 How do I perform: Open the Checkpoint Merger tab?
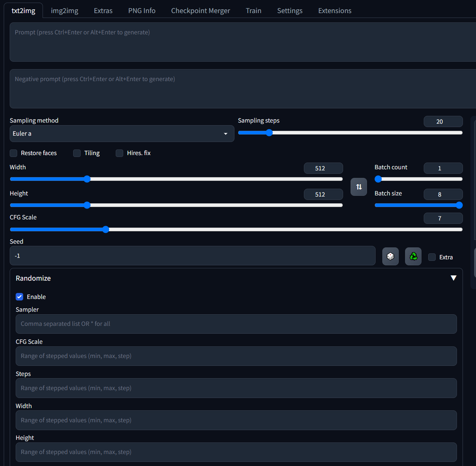click(200, 11)
